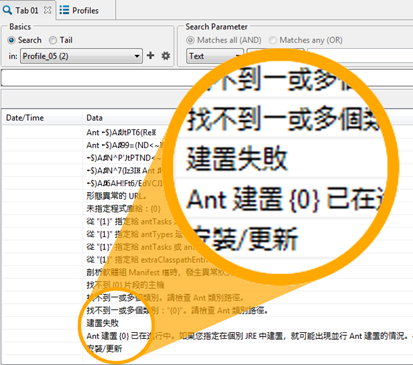This screenshot has height=365, width=413.
Task: Open the Text type dropdown
Action: (x=215, y=56)
